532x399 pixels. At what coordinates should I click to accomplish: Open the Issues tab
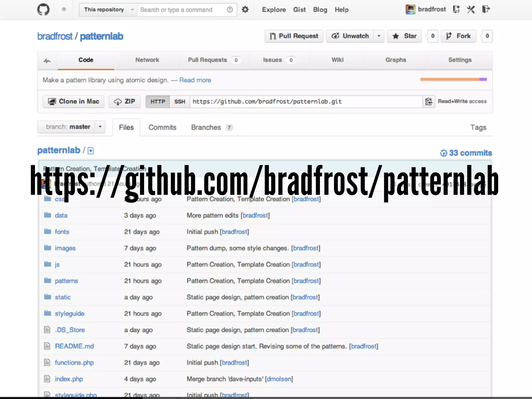[x=280, y=60]
